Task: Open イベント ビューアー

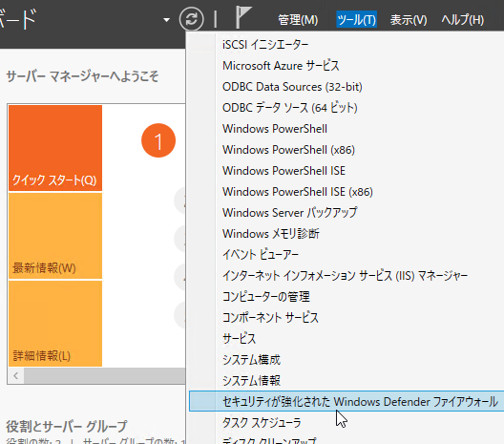Action: click(261, 255)
